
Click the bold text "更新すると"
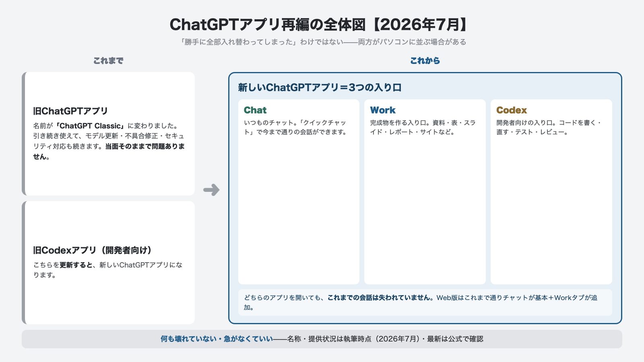coord(76,265)
